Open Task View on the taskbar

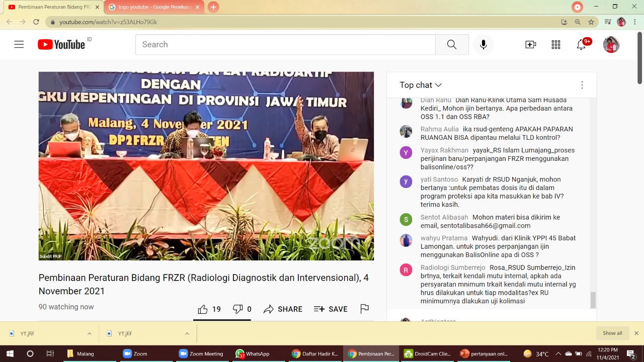click(50, 354)
